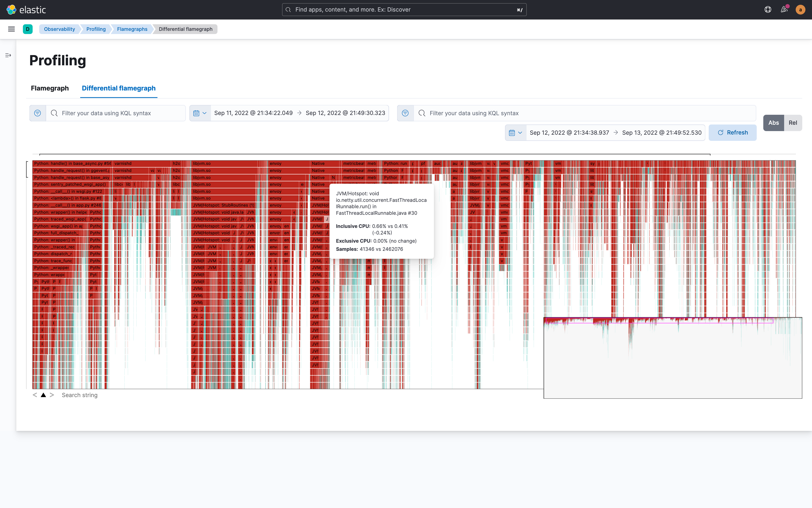
Task: Select Python: full_dispatch_ frame
Action: tap(56, 233)
